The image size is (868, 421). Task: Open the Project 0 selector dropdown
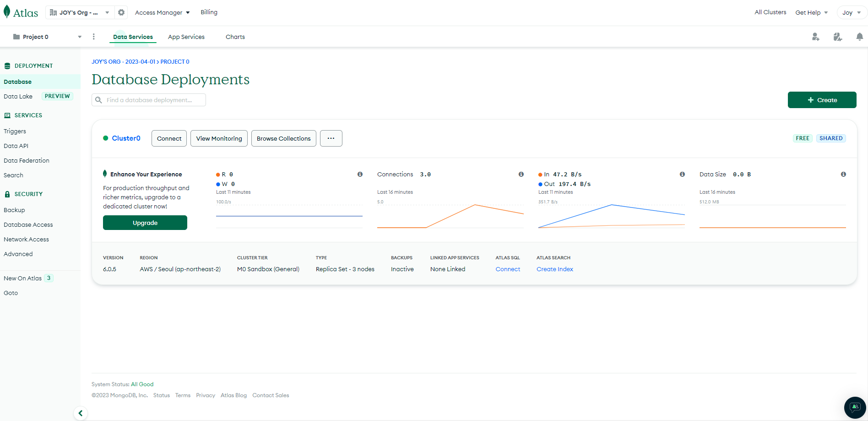(x=47, y=37)
